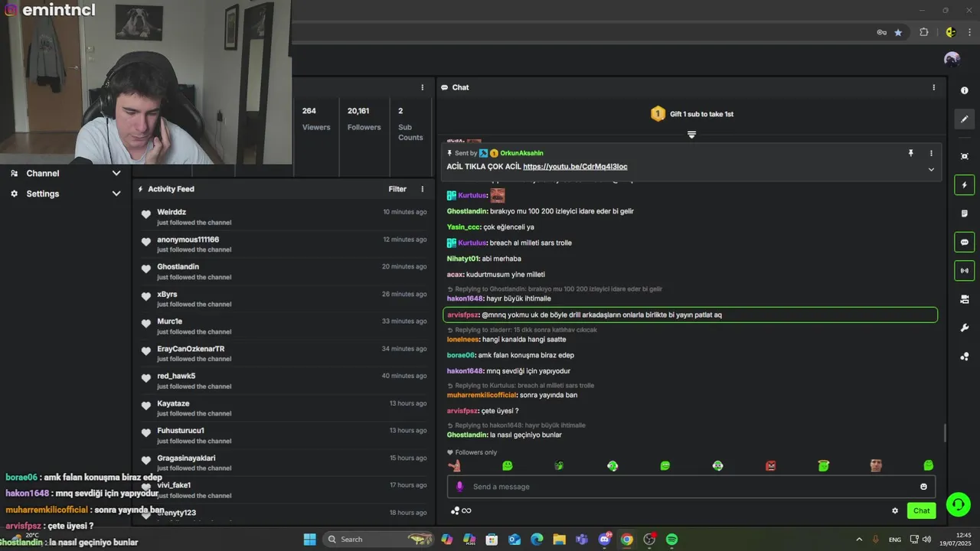Open the green headset support button

pos(958,504)
